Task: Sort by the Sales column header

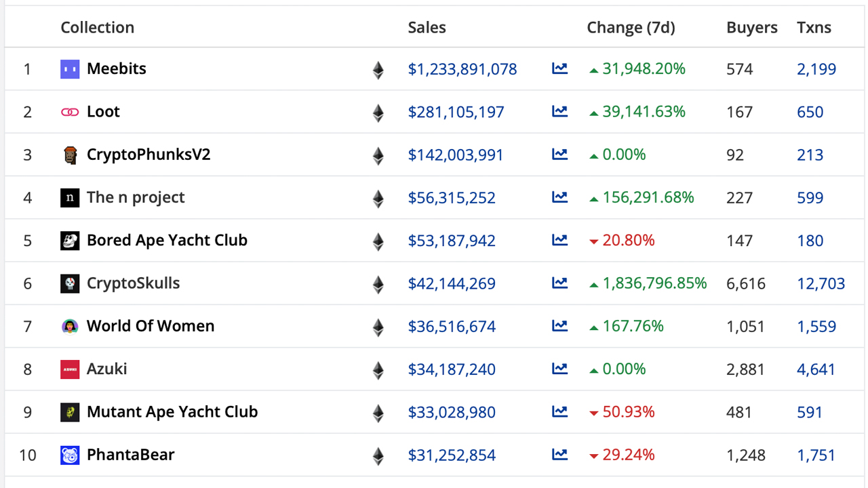Action: 427,27
